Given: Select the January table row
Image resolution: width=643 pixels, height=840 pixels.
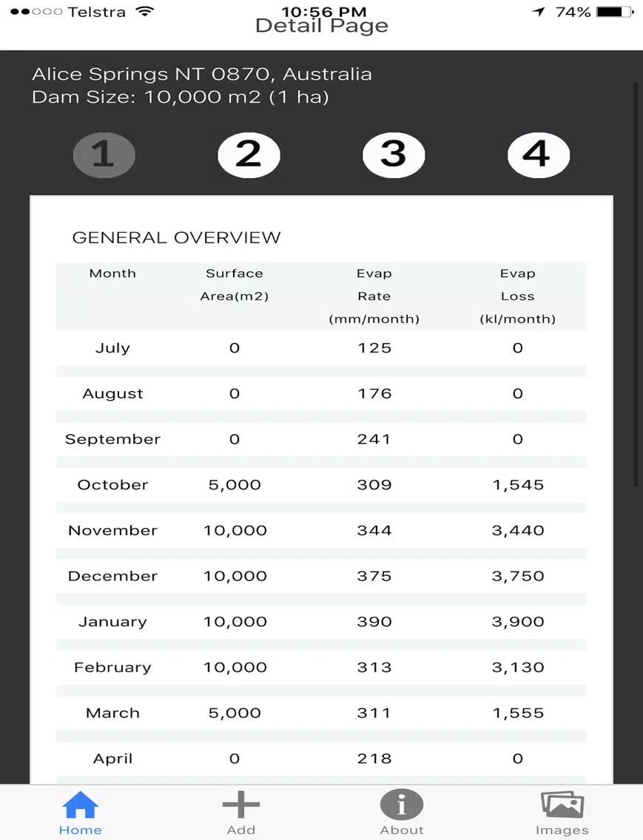Looking at the screenshot, I should [321, 621].
